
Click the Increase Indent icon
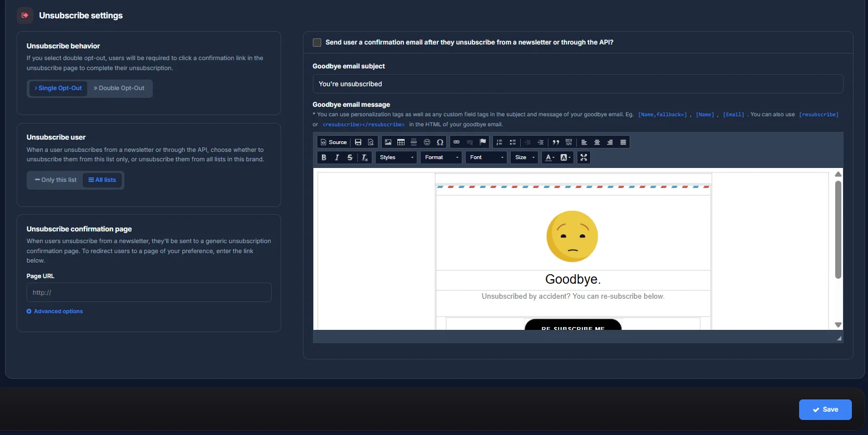click(541, 142)
